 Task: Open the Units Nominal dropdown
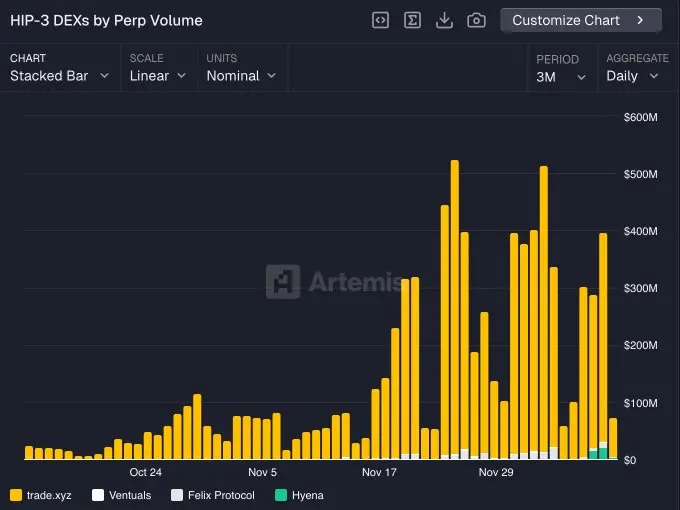pos(241,76)
